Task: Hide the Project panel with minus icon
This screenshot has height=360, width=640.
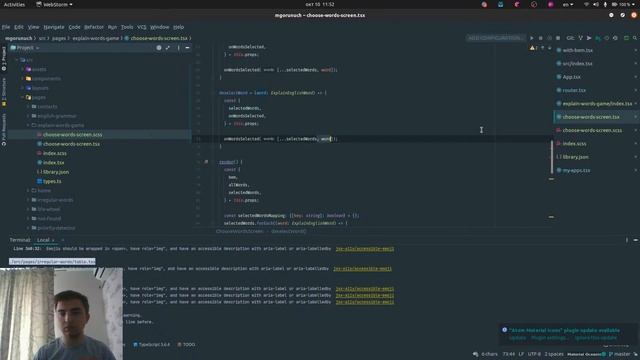Action: (x=187, y=48)
